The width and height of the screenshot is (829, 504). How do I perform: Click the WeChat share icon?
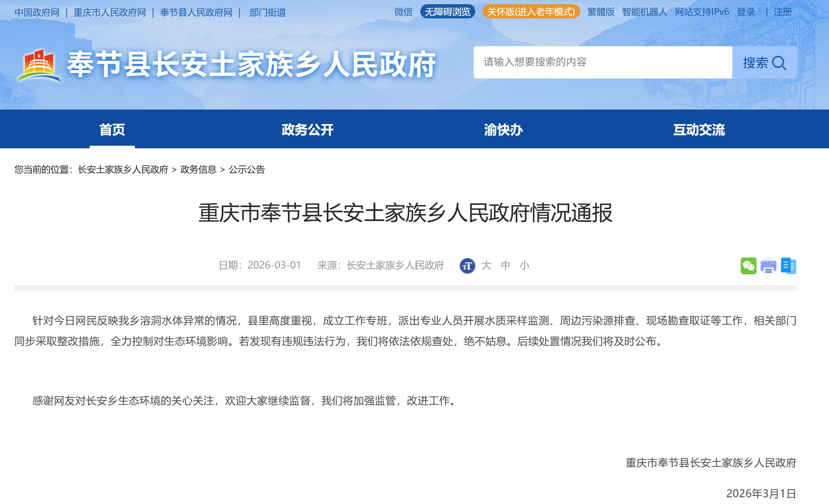(x=748, y=266)
